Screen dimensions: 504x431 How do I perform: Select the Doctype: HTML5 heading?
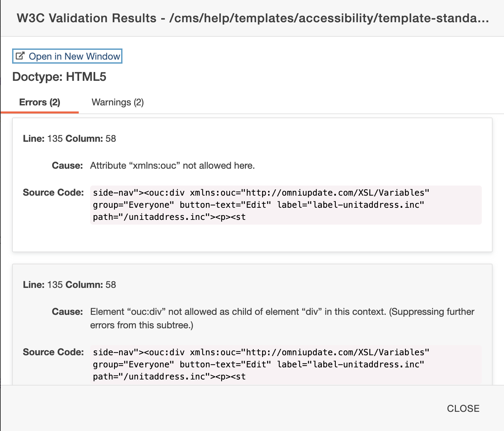pyautogui.click(x=59, y=77)
